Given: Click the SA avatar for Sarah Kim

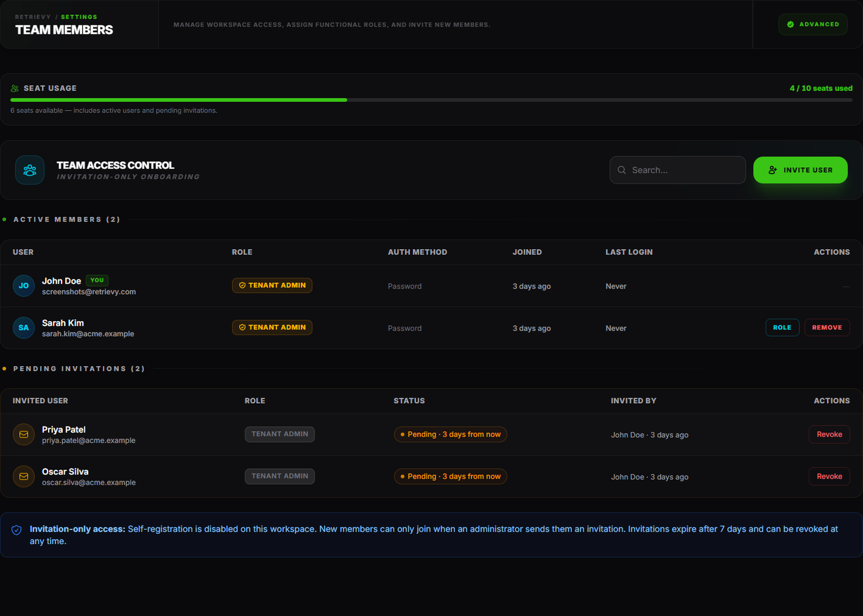Looking at the screenshot, I should click(x=23, y=327).
